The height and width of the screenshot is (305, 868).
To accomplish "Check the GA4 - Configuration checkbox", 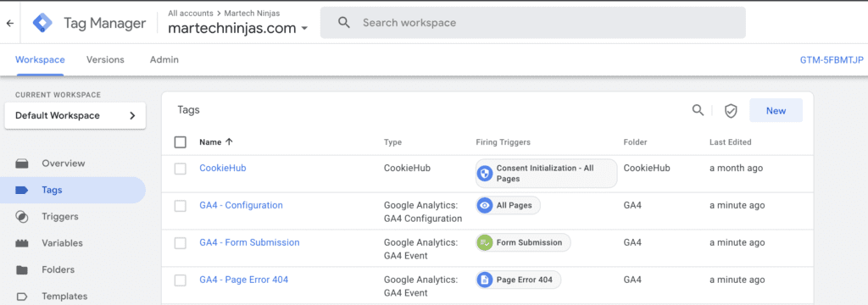I will (x=180, y=206).
